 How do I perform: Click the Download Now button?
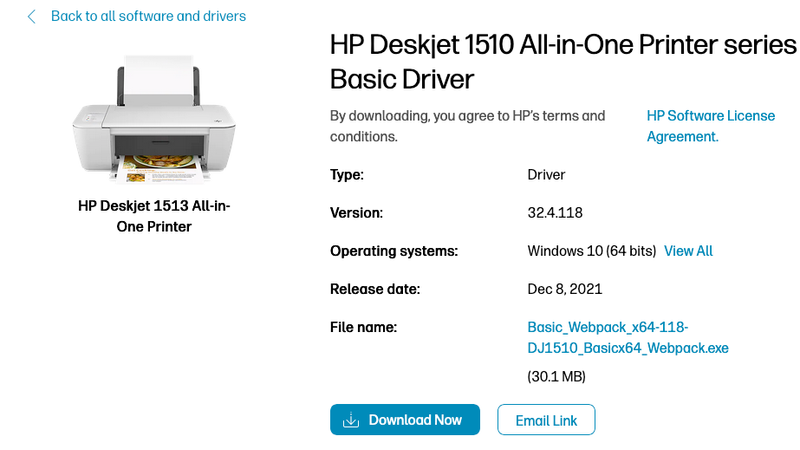tap(405, 420)
